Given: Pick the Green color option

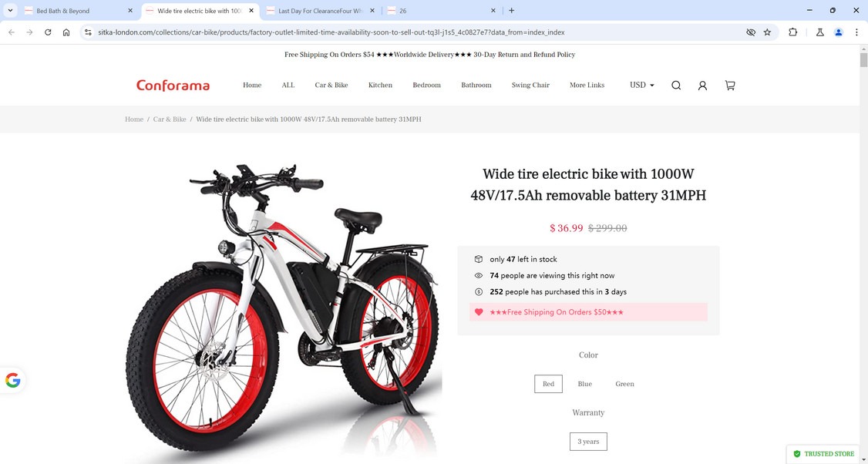Looking at the screenshot, I should (x=624, y=384).
